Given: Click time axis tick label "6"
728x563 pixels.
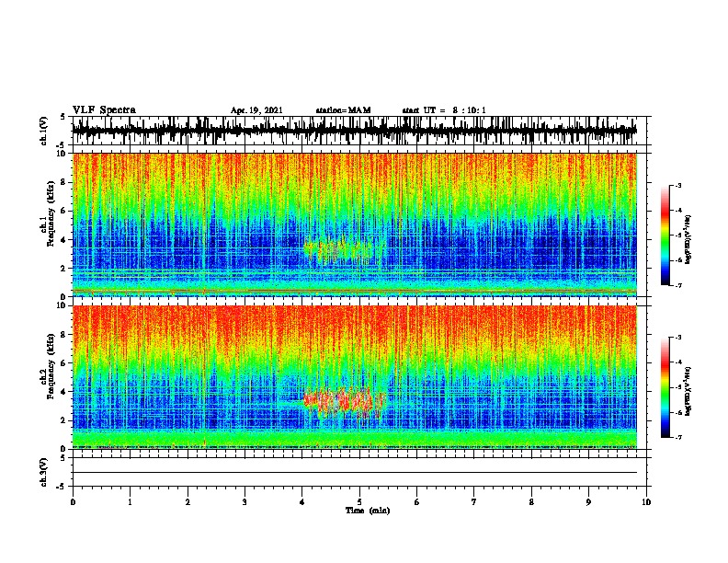Looking at the screenshot, I should click(417, 502).
